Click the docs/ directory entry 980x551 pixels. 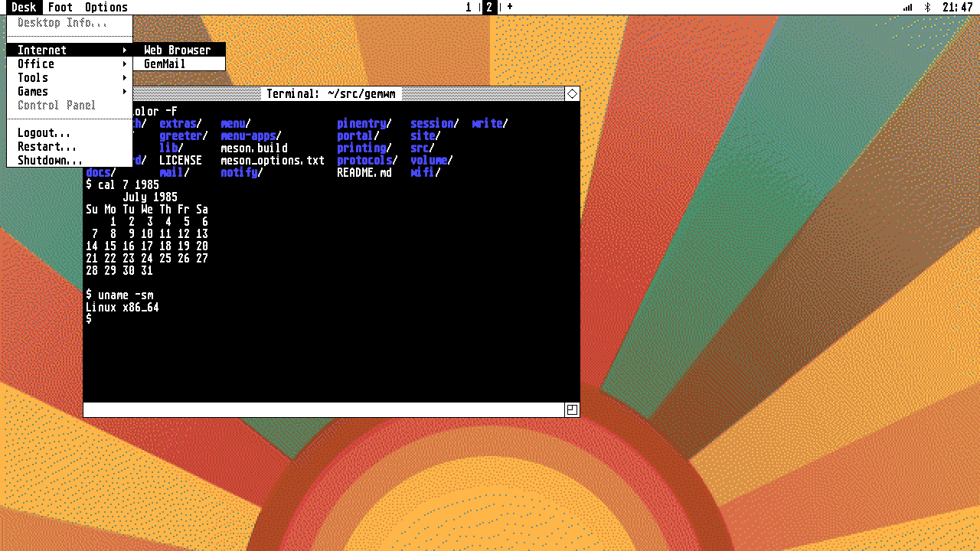coord(101,172)
